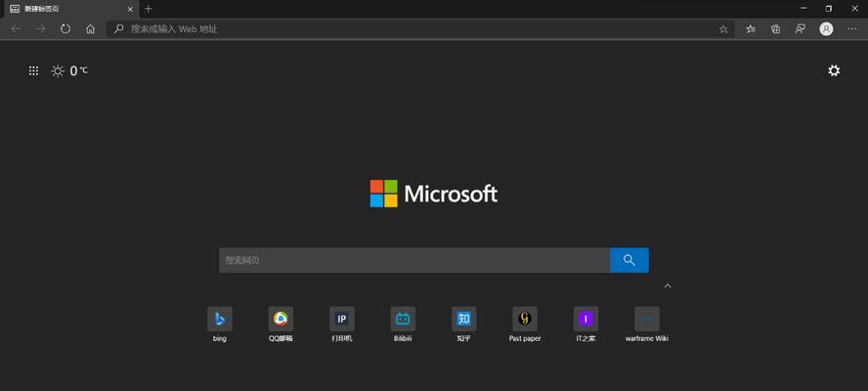Restore down the browser window

[828, 8]
